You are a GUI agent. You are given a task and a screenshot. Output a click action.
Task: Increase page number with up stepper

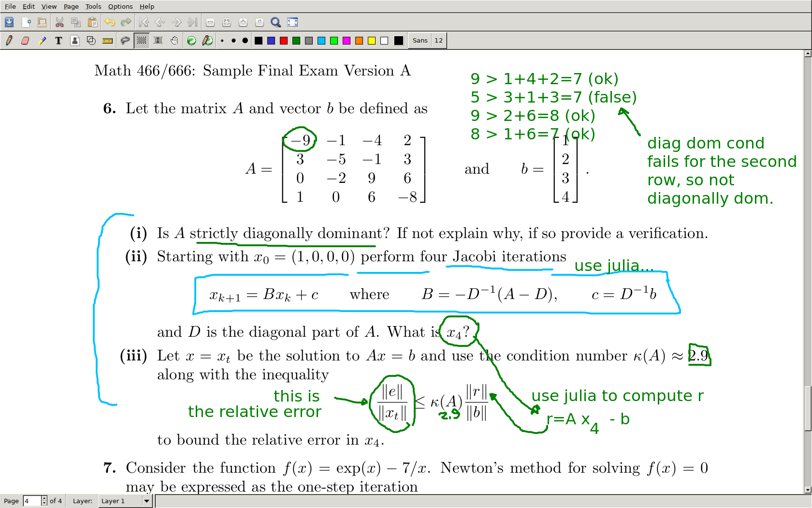44,498
